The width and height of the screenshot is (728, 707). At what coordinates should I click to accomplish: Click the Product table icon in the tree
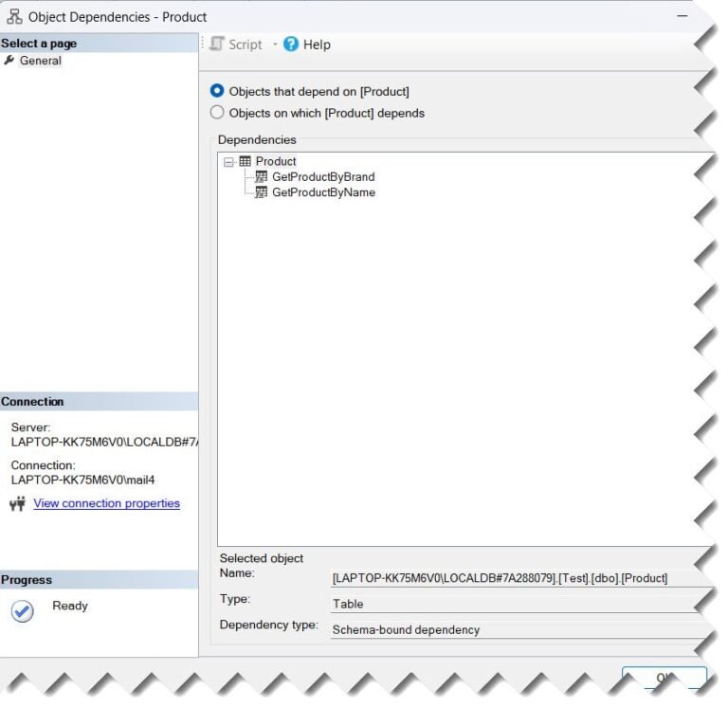246,161
